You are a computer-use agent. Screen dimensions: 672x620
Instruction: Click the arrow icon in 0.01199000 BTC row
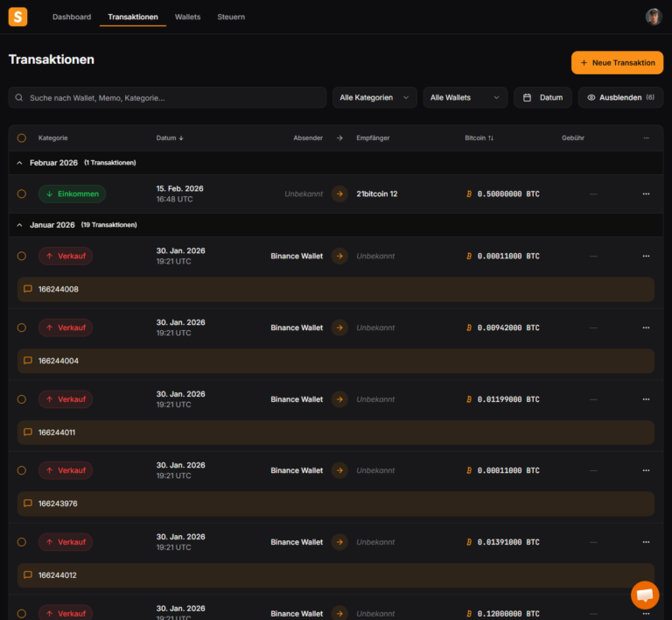point(339,399)
